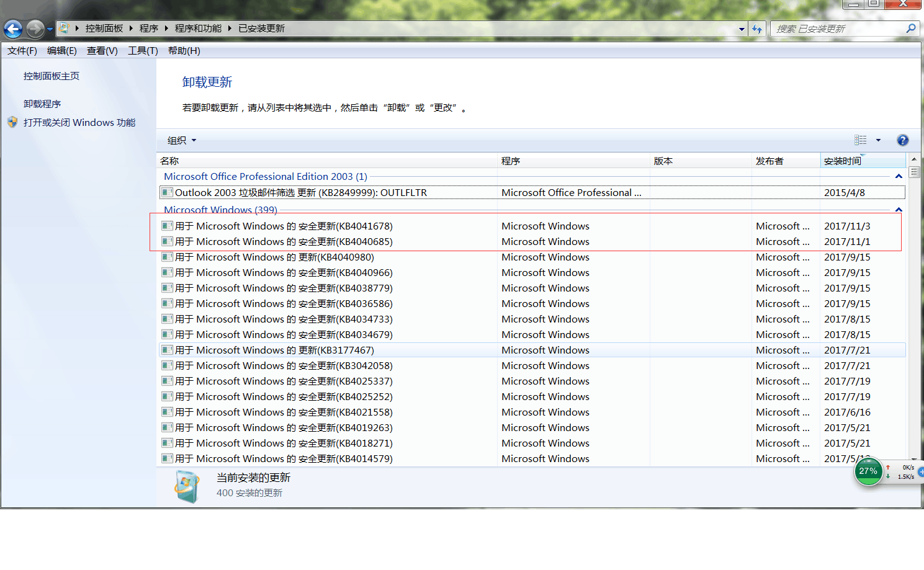The image size is (924, 570).
Task: Refresh the installed updates list
Action: tap(757, 29)
